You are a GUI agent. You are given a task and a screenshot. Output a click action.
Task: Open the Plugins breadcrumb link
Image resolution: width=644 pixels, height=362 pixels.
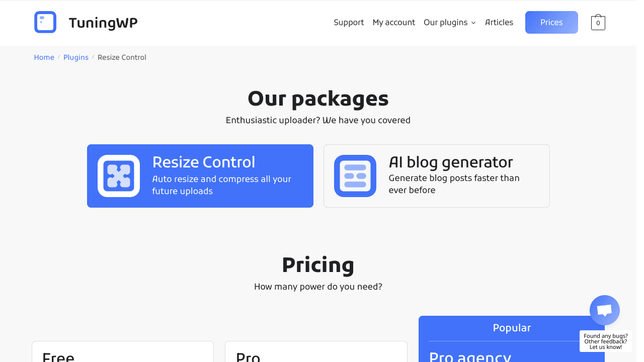tap(76, 57)
